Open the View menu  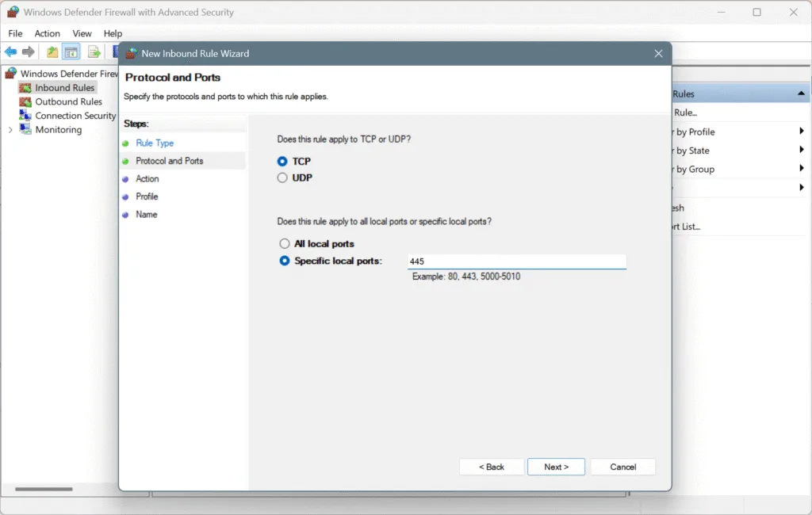[x=82, y=33]
